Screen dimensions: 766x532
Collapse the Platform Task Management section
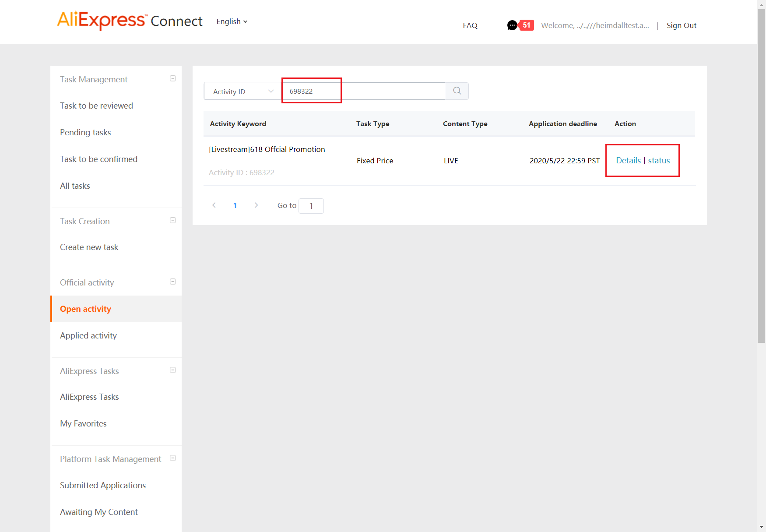(173, 458)
